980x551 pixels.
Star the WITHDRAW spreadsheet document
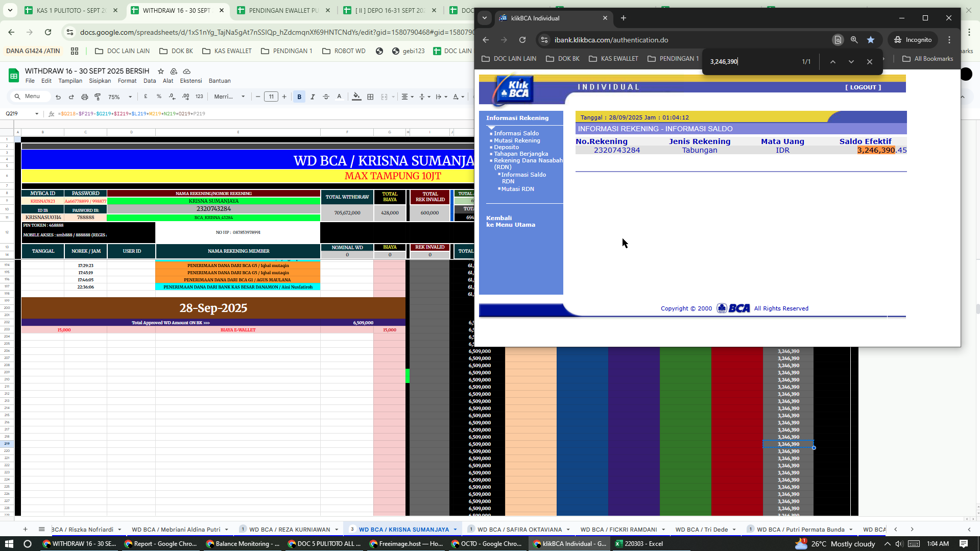tap(161, 71)
